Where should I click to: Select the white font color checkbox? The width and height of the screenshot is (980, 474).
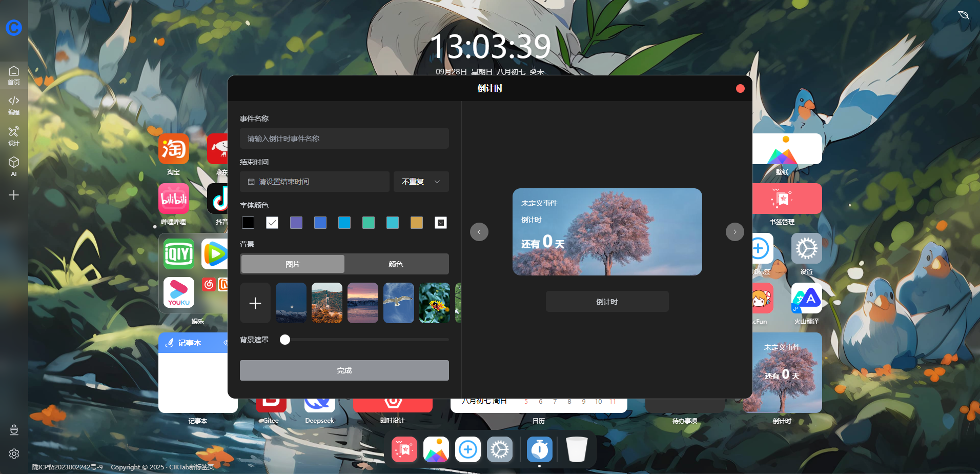point(272,223)
